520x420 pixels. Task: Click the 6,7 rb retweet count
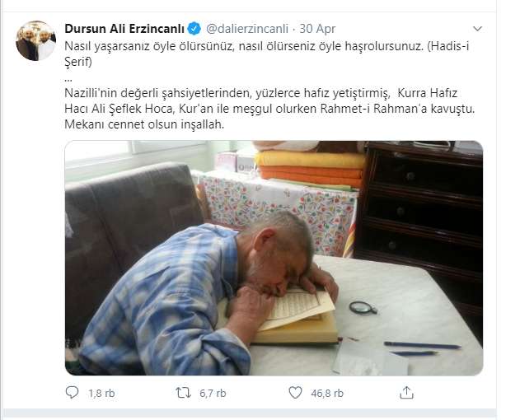click(x=213, y=393)
